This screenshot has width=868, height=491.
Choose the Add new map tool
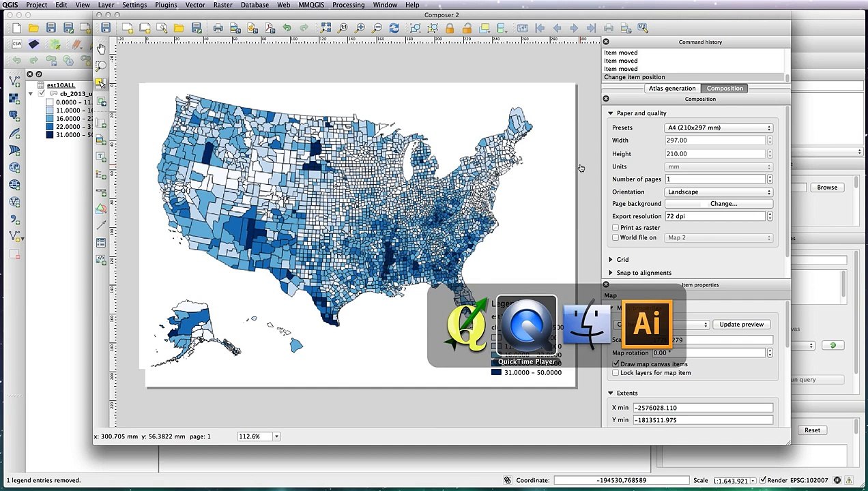[101, 122]
